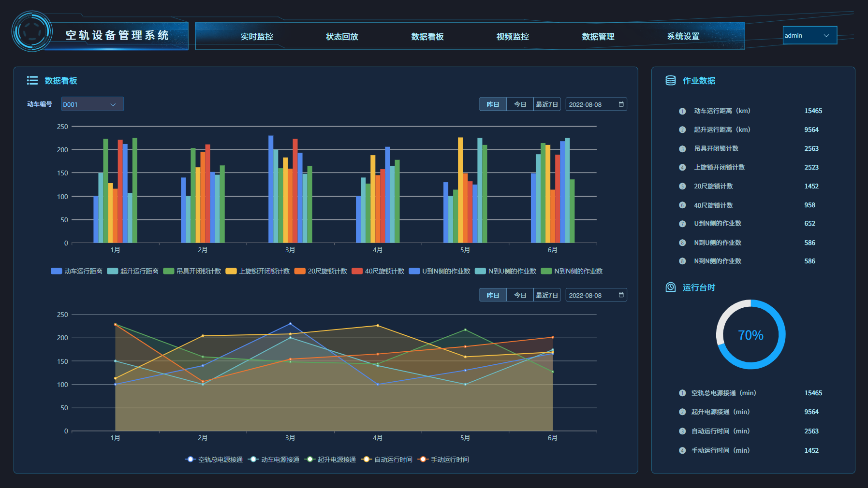Click the database icon next to 作业数据
Screen dimensions: 868x488
670,81
